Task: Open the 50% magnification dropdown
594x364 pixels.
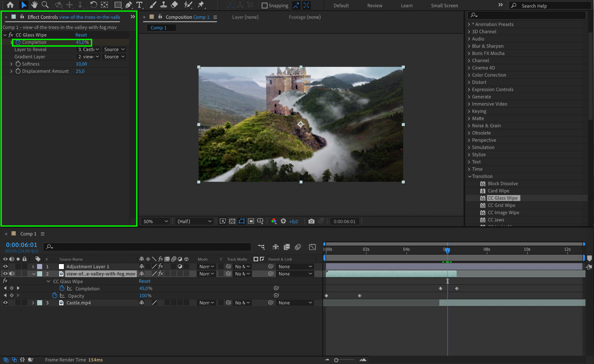Action: [x=155, y=221]
